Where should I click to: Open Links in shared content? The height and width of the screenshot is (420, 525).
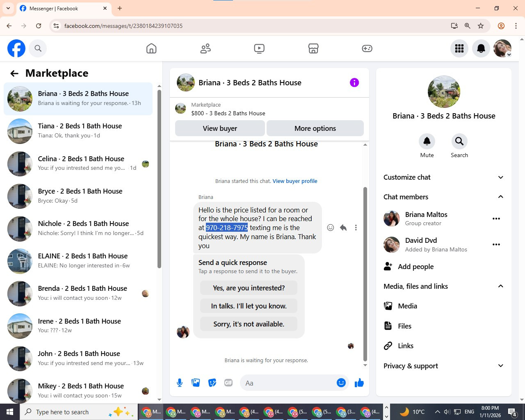coord(444,346)
